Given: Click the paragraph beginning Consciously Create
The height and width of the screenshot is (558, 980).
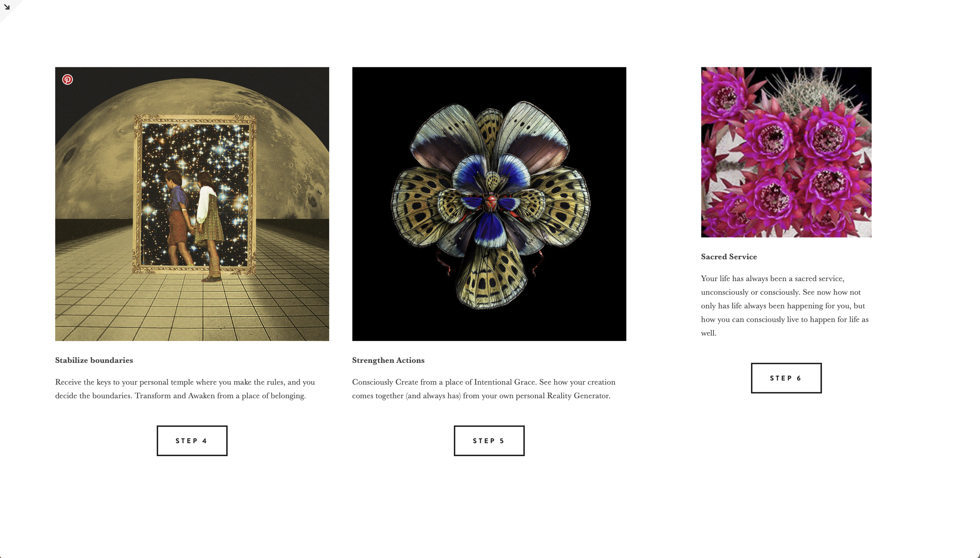Looking at the screenshot, I should 484,389.
